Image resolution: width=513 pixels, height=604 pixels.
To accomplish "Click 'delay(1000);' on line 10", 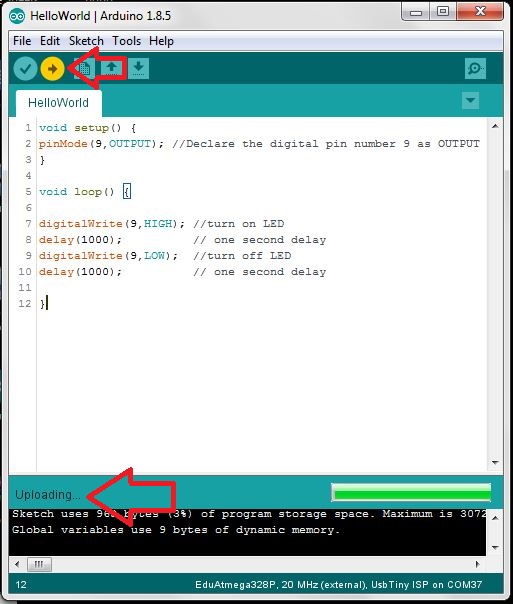I will pos(80,272).
